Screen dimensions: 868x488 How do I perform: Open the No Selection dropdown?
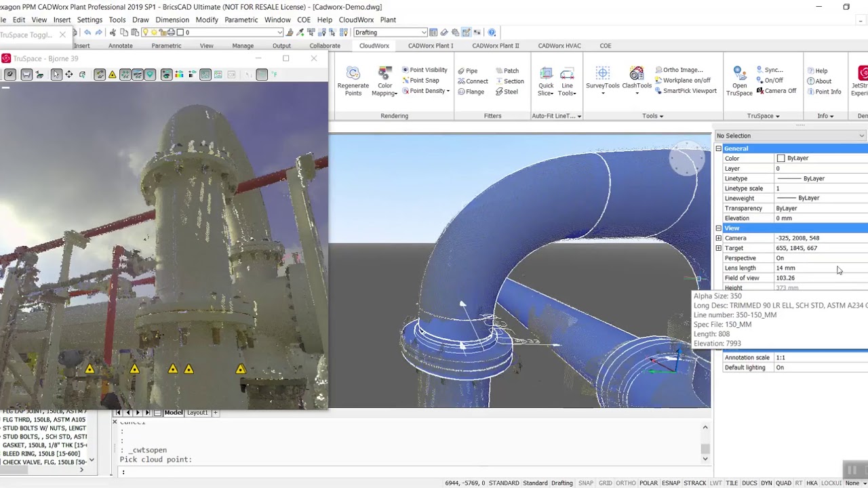[x=791, y=136]
